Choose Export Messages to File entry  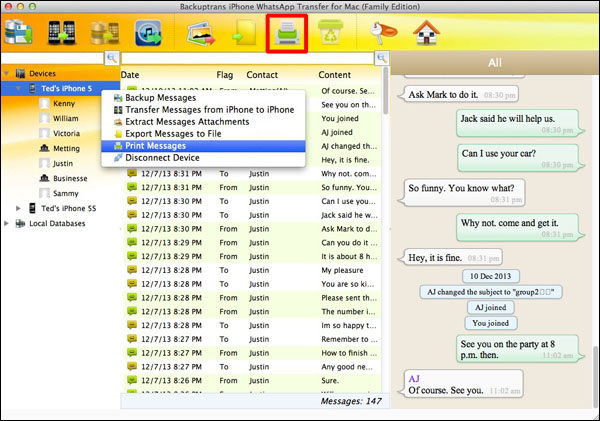click(203, 134)
